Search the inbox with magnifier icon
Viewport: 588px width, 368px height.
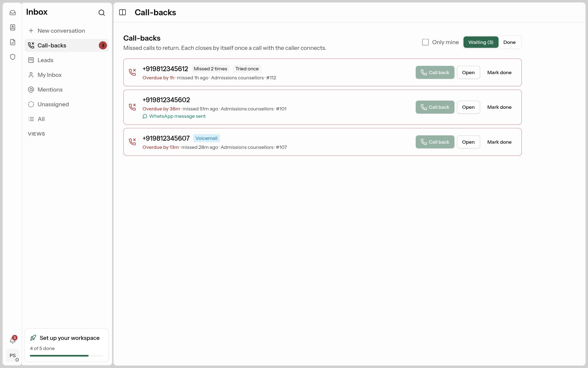(x=102, y=13)
